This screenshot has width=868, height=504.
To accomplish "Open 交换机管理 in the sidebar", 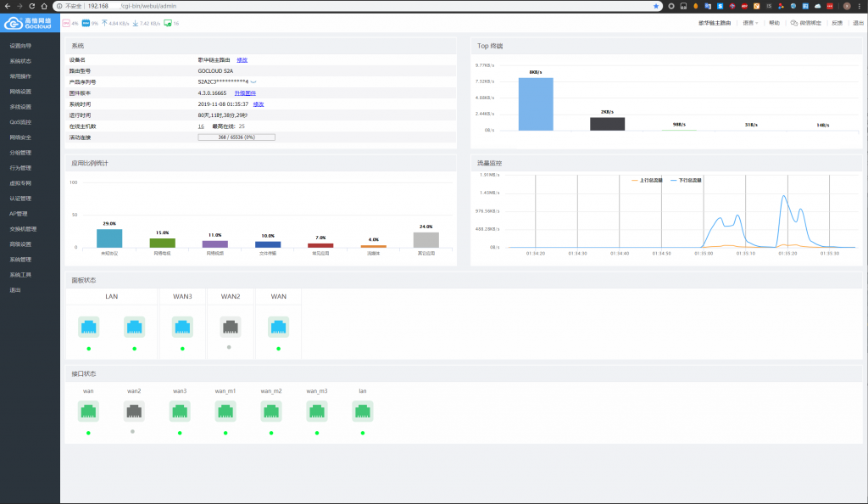I will click(x=23, y=229).
